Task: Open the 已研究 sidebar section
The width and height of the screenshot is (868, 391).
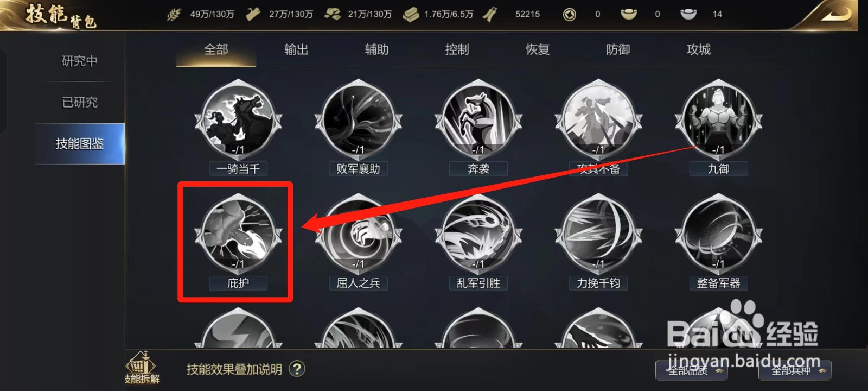Action: pyautogui.click(x=80, y=103)
